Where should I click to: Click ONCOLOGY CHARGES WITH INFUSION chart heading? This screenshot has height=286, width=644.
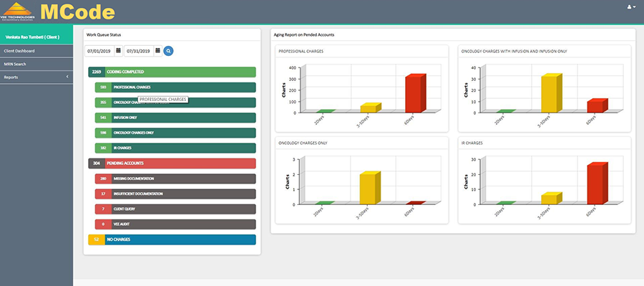point(514,52)
